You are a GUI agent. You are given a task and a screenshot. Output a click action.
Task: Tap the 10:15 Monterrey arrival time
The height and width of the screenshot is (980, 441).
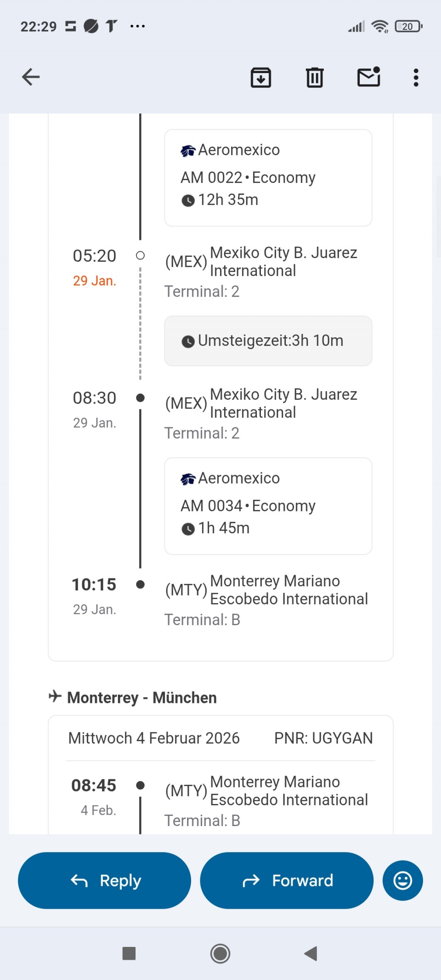tap(94, 584)
